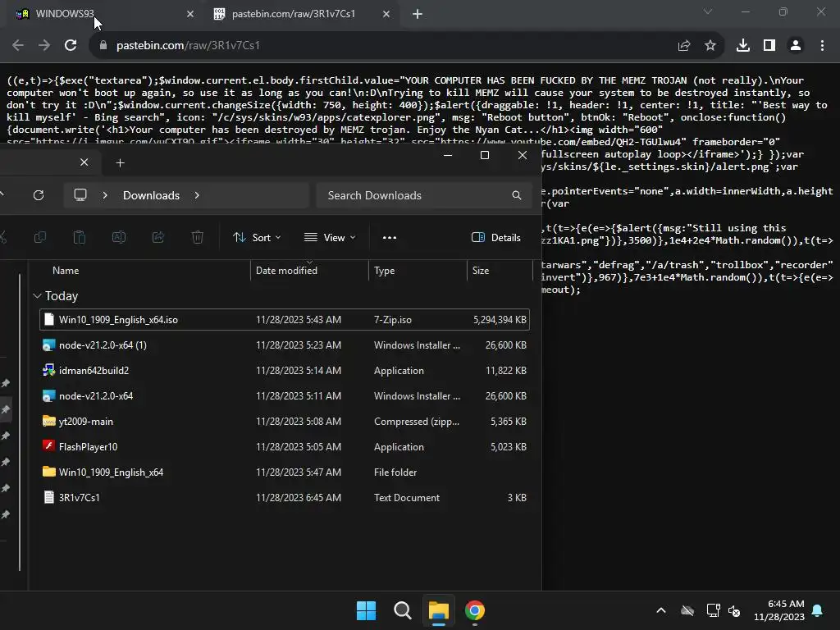This screenshot has height=630, width=840.
Task: Open Windows taskbar Search
Action: 402,610
